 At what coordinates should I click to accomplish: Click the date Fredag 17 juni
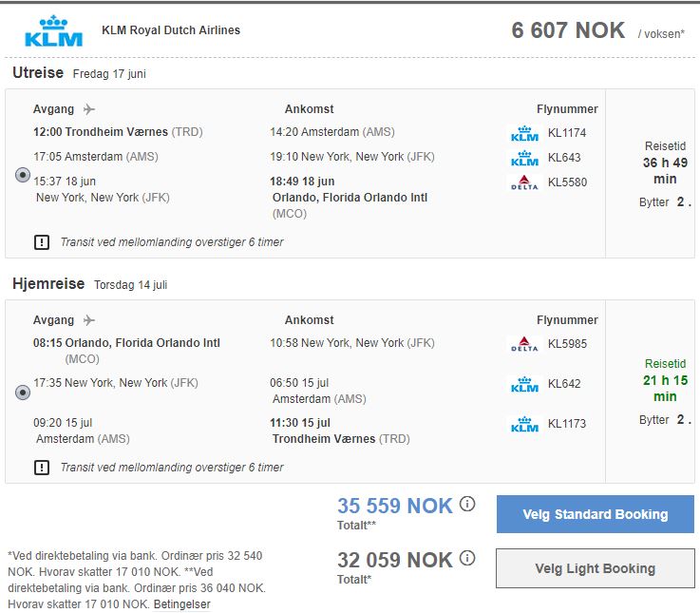click(109, 74)
